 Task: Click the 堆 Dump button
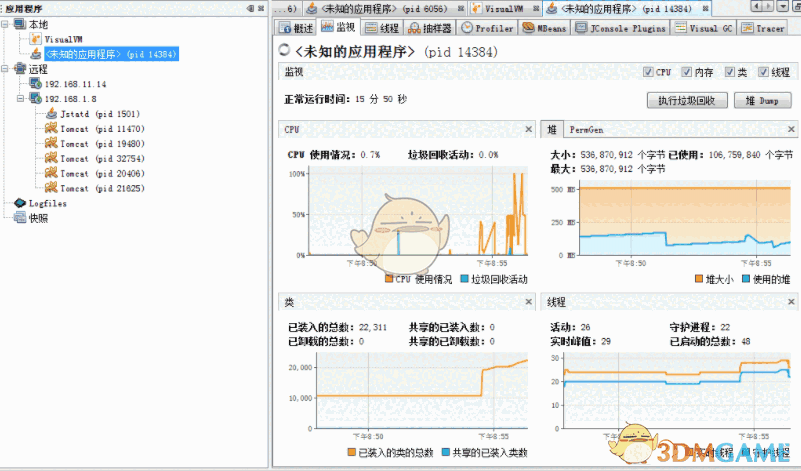(x=762, y=101)
